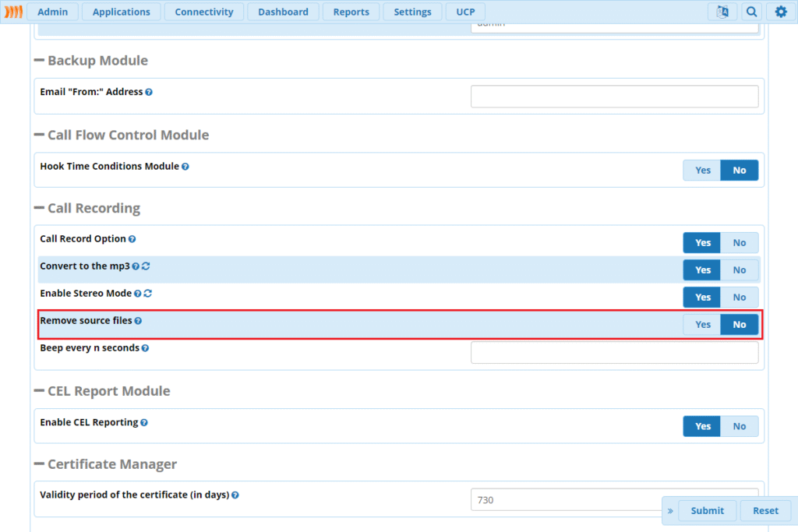
Task: Click reset-to-default icon beside Convert to the mp3
Action: click(x=147, y=266)
